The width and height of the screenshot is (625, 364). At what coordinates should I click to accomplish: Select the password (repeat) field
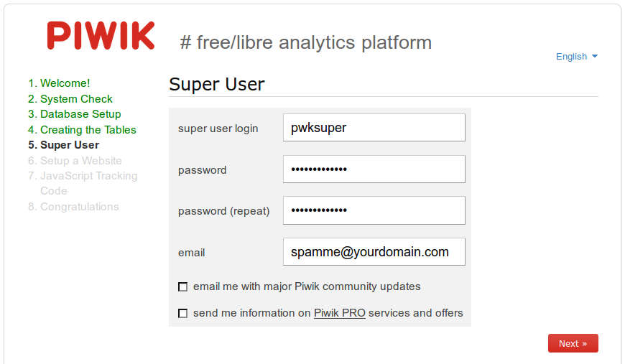click(374, 210)
